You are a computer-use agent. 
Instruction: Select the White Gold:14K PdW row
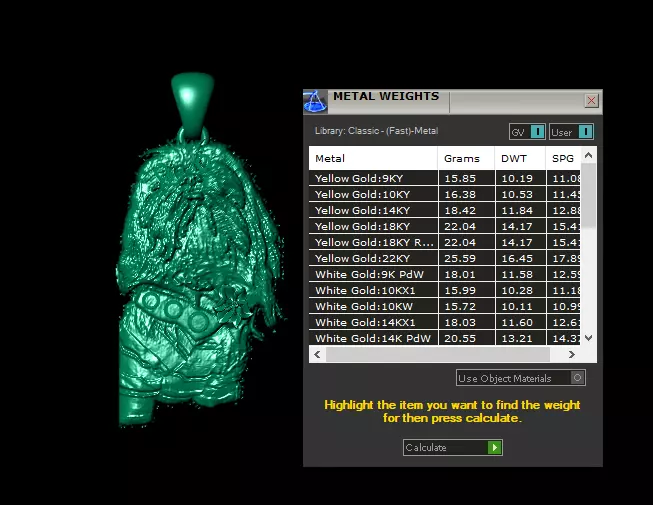click(x=444, y=338)
